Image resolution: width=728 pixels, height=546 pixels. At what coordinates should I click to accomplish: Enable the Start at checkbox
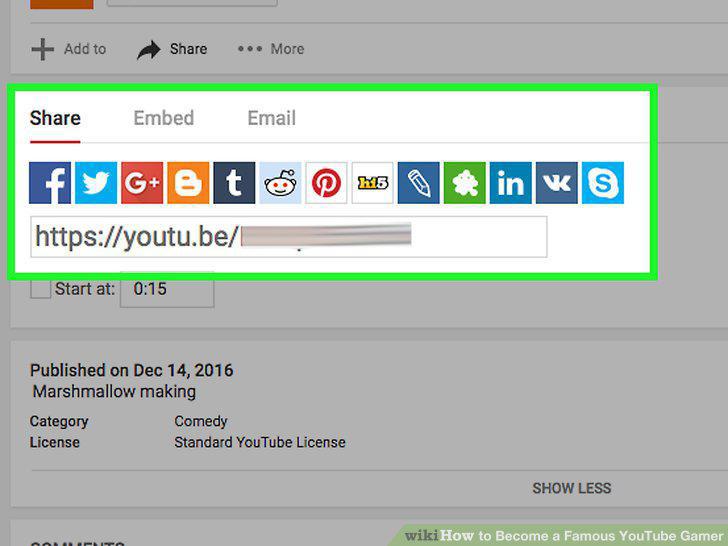[x=40, y=289]
